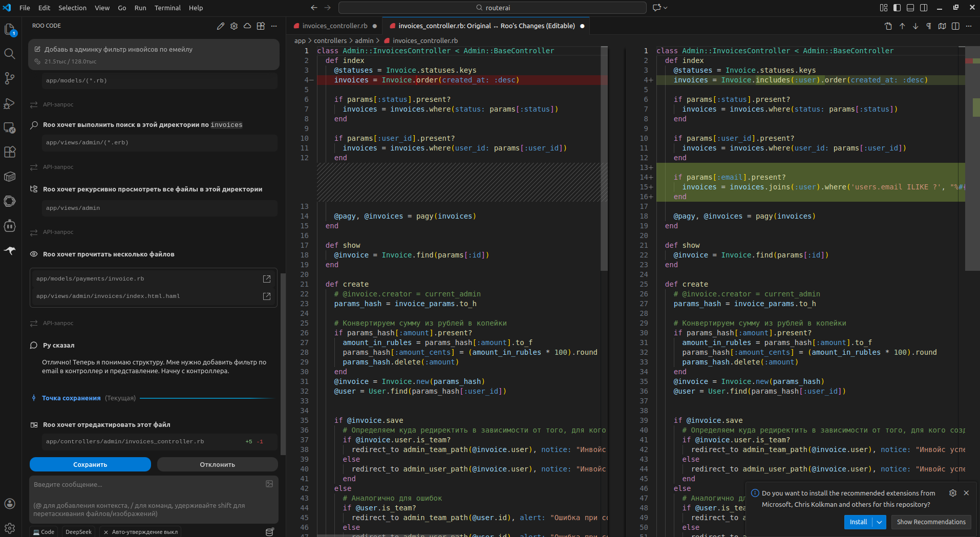Start a new task with the pencil icon
Viewport: 980px width, 537px height.
pos(221,26)
